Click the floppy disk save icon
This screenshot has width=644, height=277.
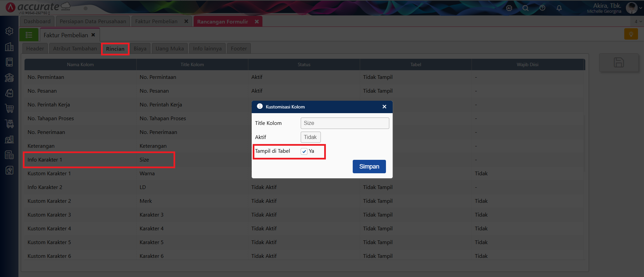(x=619, y=62)
